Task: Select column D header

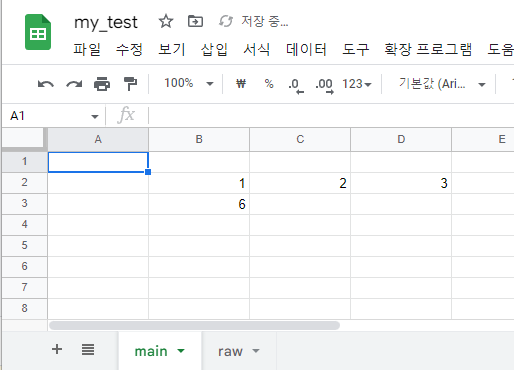Action: (x=401, y=139)
